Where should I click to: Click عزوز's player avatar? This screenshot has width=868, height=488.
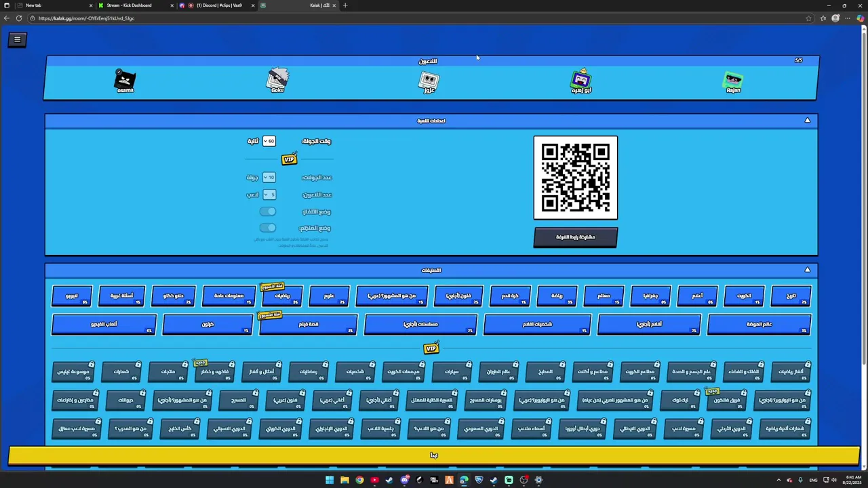pyautogui.click(x=429, y=81)
